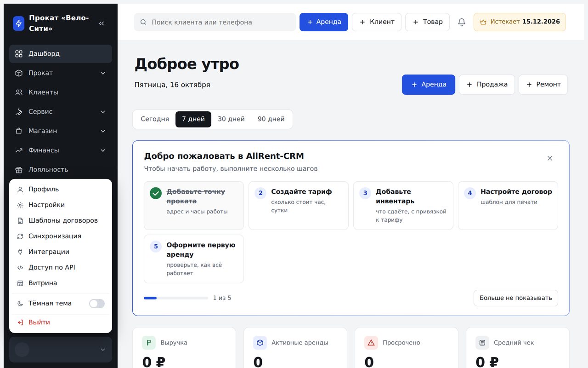Click the Синхронизация refresh icon
The image size is (588, 368).
pyautogui.click(x=20, y=236)
